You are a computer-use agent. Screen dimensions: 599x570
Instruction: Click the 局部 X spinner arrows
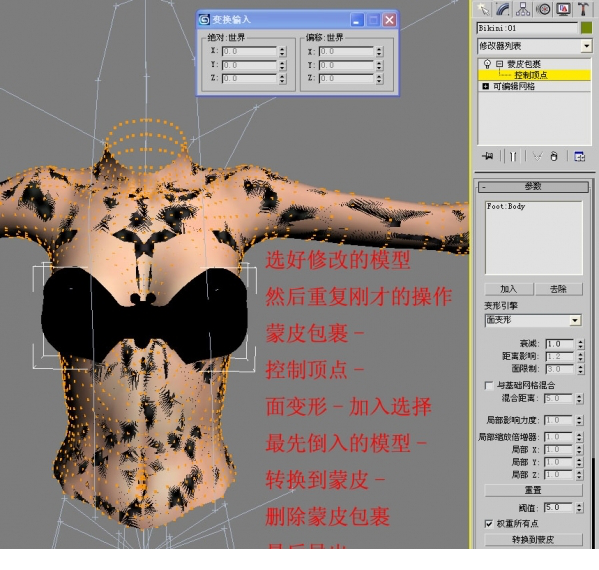coord(580,450)
